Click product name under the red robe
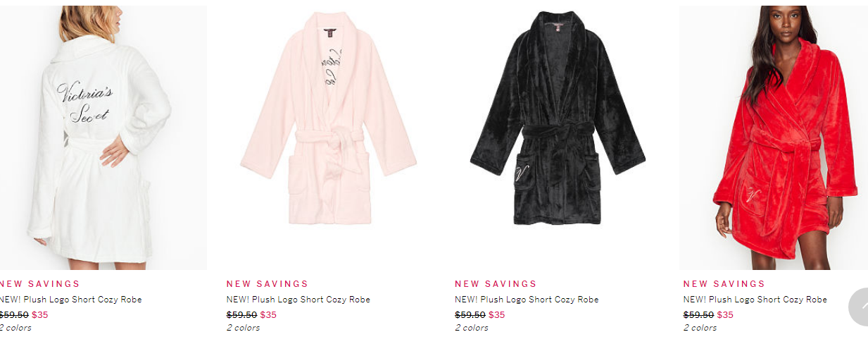The image size is (868, 344). click(x=755, y=300)
